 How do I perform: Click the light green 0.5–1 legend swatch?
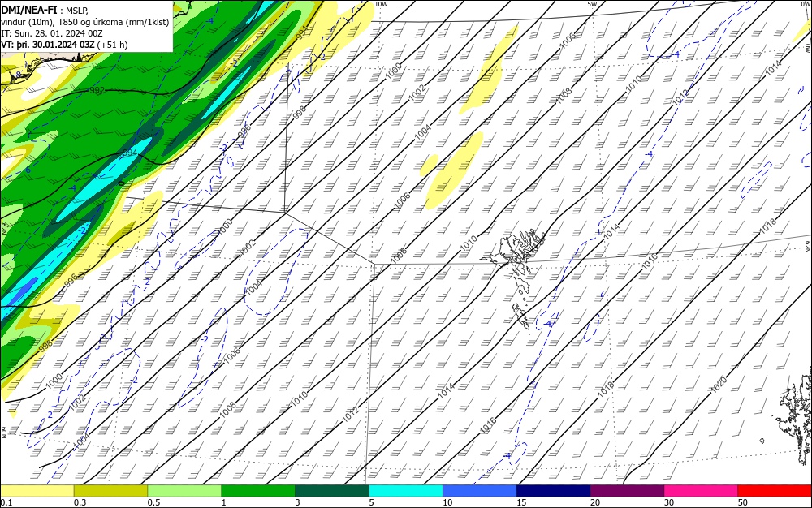coord(184,491)
